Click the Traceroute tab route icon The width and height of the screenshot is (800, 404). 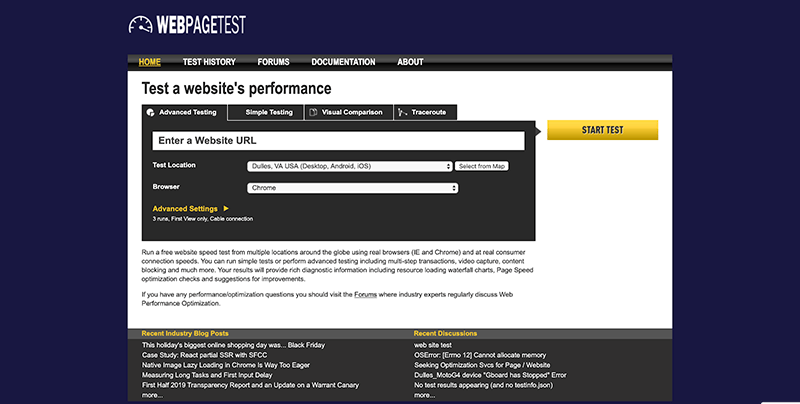click(403, 112)
